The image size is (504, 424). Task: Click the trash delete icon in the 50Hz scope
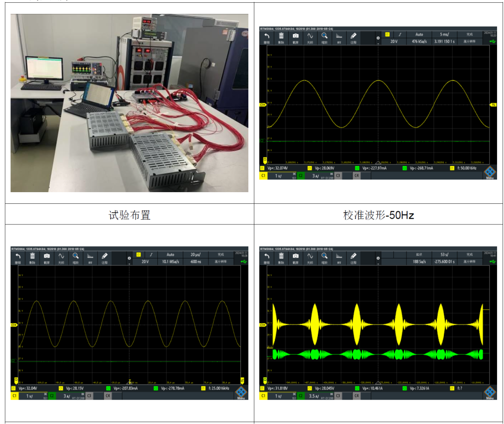click(x=281, y=37)
